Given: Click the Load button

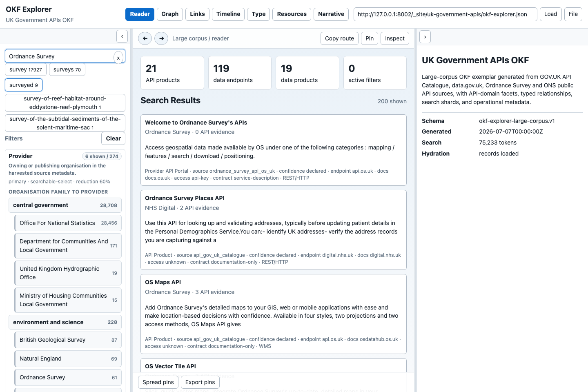Looking at the screenshot, I should [550, 14].
